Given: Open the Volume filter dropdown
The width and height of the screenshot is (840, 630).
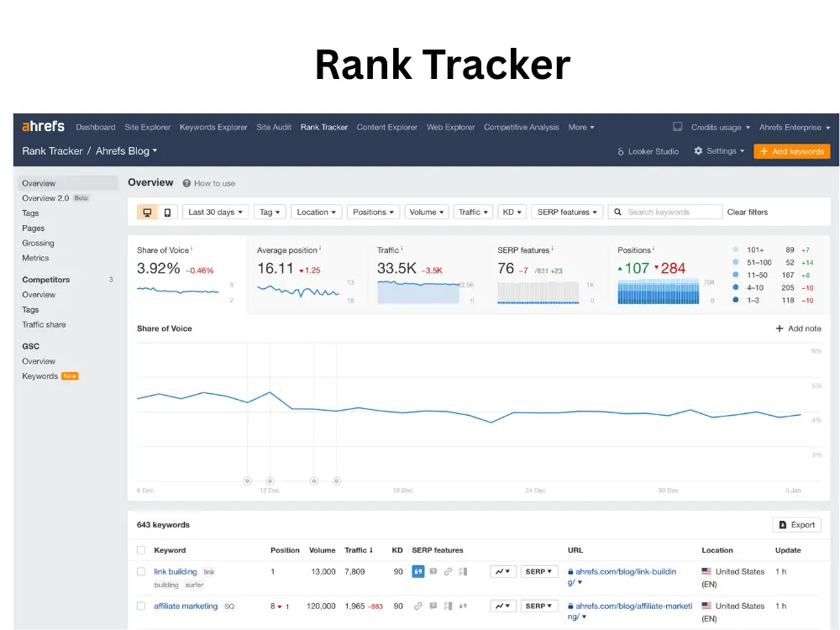Looking at the screenshot, I should (x=427, y=213).
